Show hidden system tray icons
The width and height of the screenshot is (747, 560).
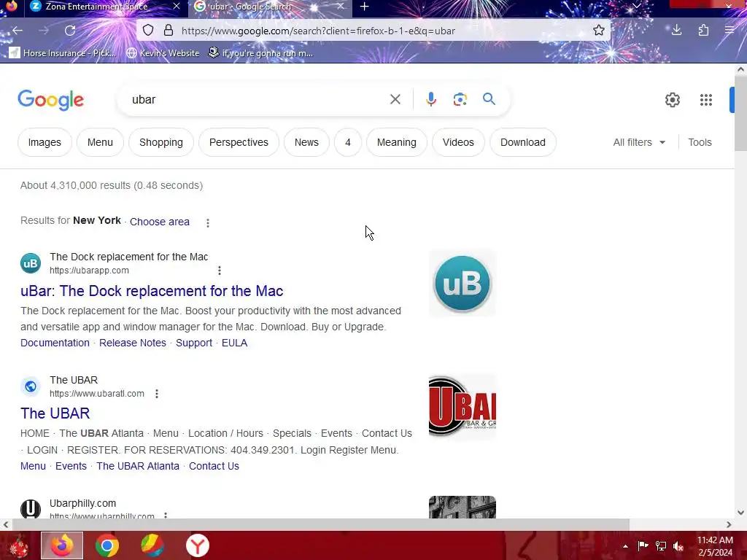[625, 546]
